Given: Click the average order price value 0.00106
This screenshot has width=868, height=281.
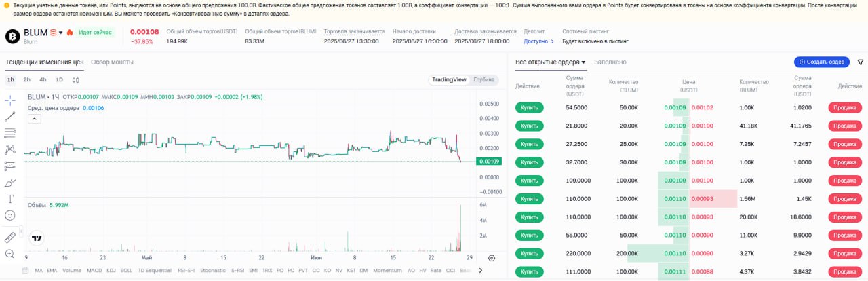Looking at the screenshot, I should tap(94, 108).
